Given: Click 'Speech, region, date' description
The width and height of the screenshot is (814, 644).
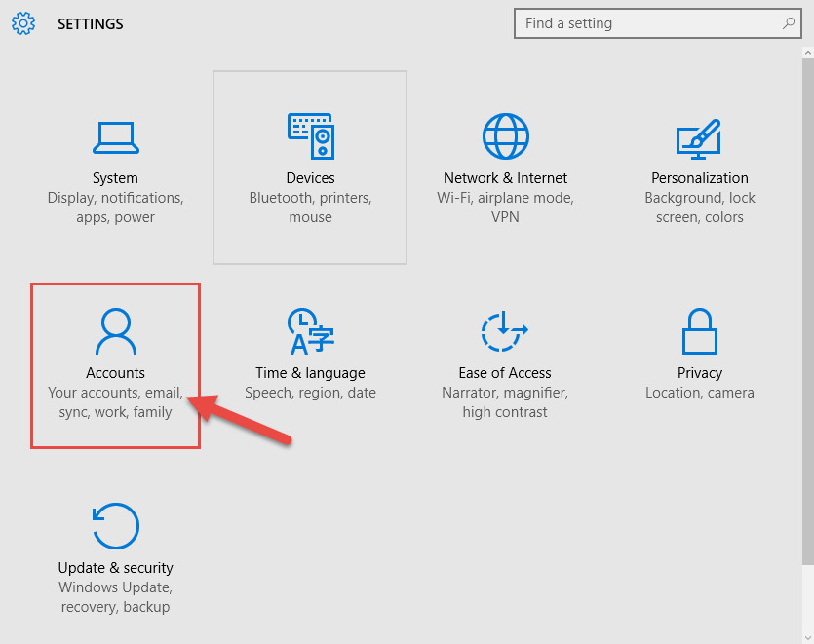Looking at the screenshot, I should (x=310, y=393).
